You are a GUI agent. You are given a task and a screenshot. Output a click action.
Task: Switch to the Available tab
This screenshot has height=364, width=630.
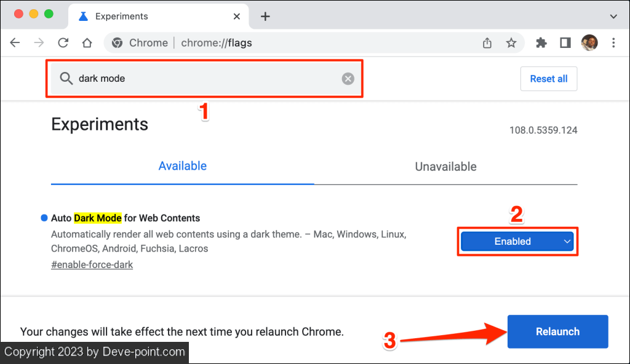pos(183,166)
